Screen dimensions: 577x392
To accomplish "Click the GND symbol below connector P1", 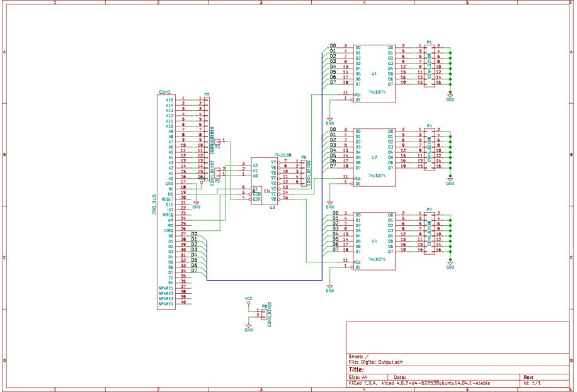I will click(x=450, y=96).
